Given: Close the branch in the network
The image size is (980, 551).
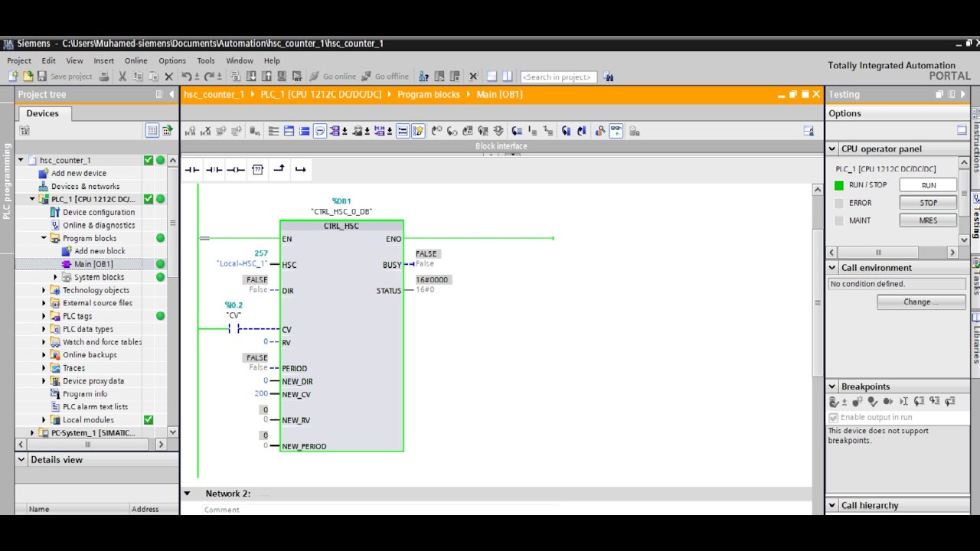Looking at the screenshot, I should pyautogui.click(x=300, y=169).
